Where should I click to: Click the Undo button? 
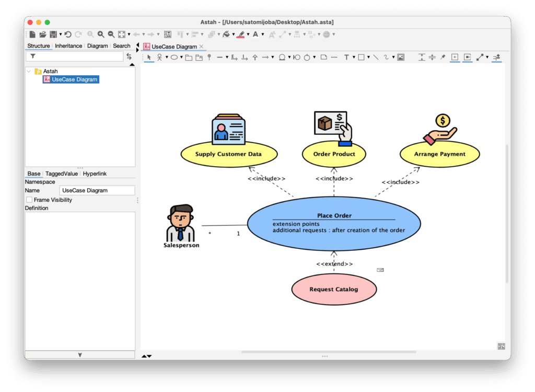[68, 34]
